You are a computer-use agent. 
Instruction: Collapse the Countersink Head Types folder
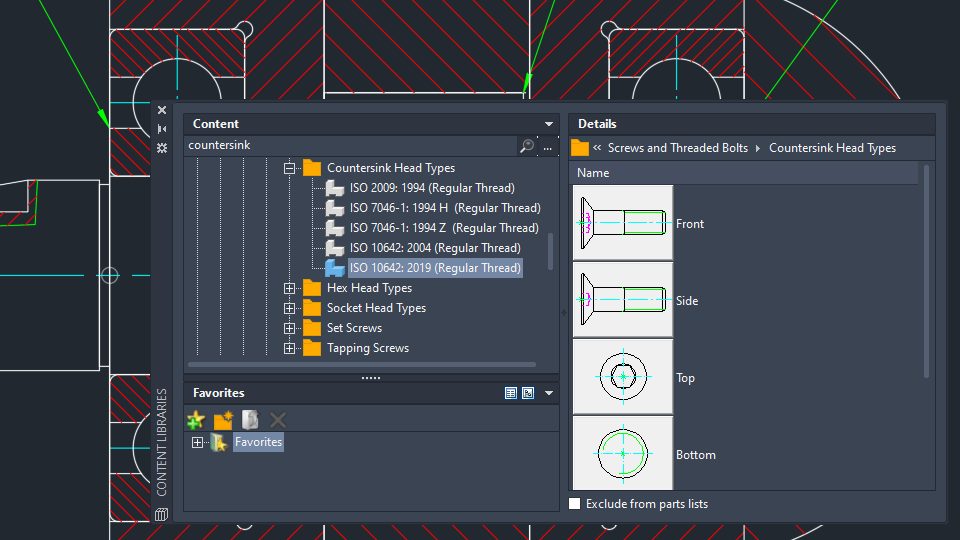point(290,168)
